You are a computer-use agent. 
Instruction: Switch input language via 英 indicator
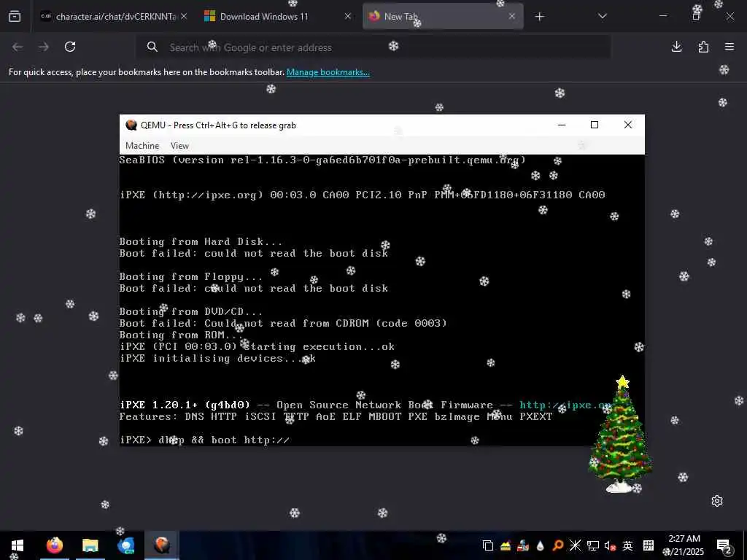pos(628,545)
